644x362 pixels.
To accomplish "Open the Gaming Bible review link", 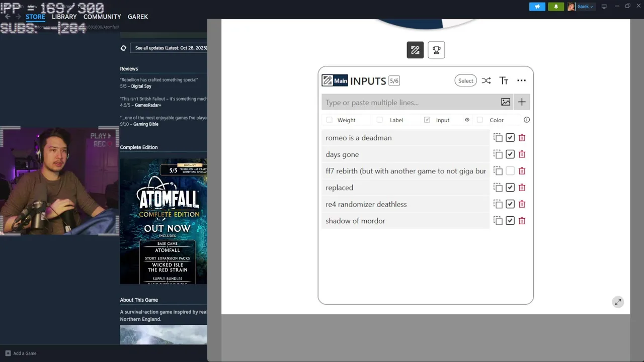I will (146, 124).
